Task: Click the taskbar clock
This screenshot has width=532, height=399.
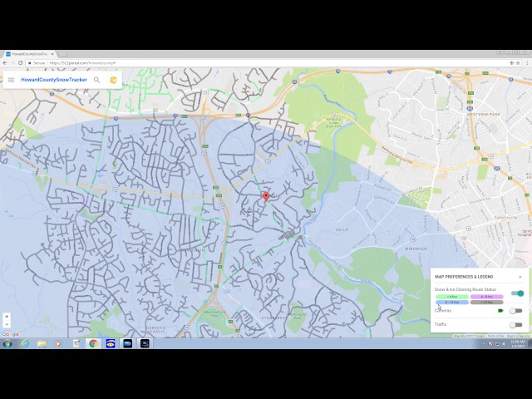Action: tap(518, 343)
